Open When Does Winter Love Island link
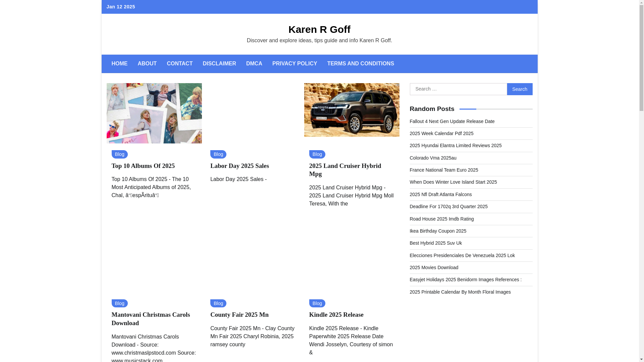 [453, 182]
